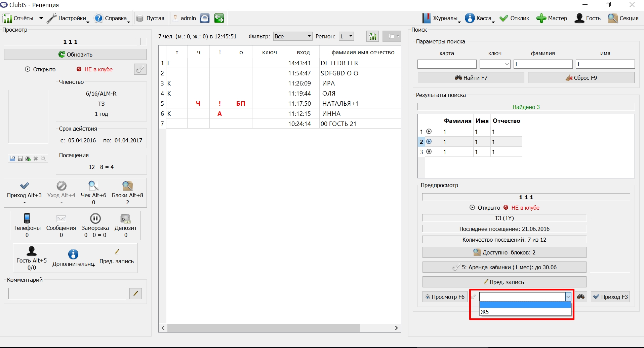This screenshot has height=348, width=644.
Task: Click the X delete photo icon
Action: pyautogui.click(x=36, y=159)
